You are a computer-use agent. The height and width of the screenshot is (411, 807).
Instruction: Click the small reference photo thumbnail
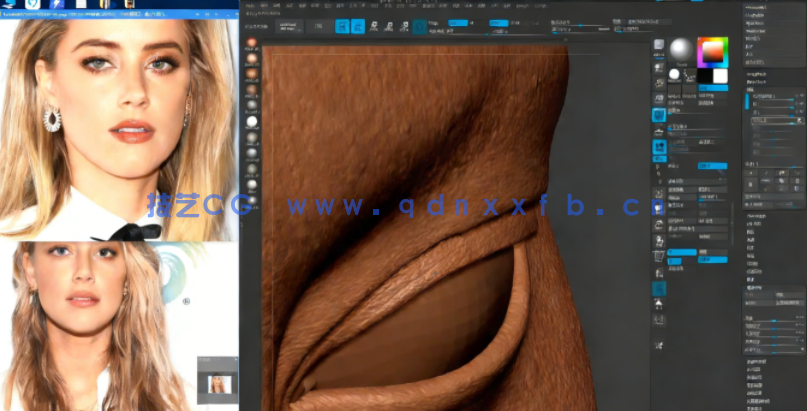216,384
